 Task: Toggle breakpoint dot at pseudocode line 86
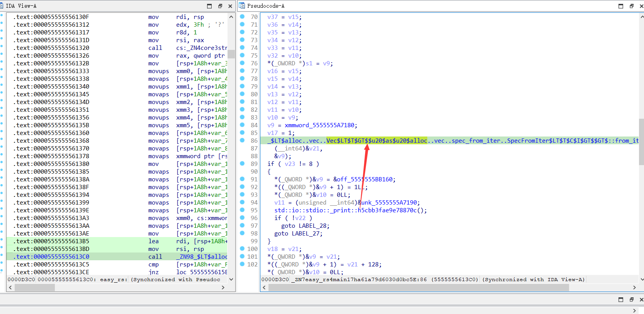pyautogui.click(x=242, y=140)
